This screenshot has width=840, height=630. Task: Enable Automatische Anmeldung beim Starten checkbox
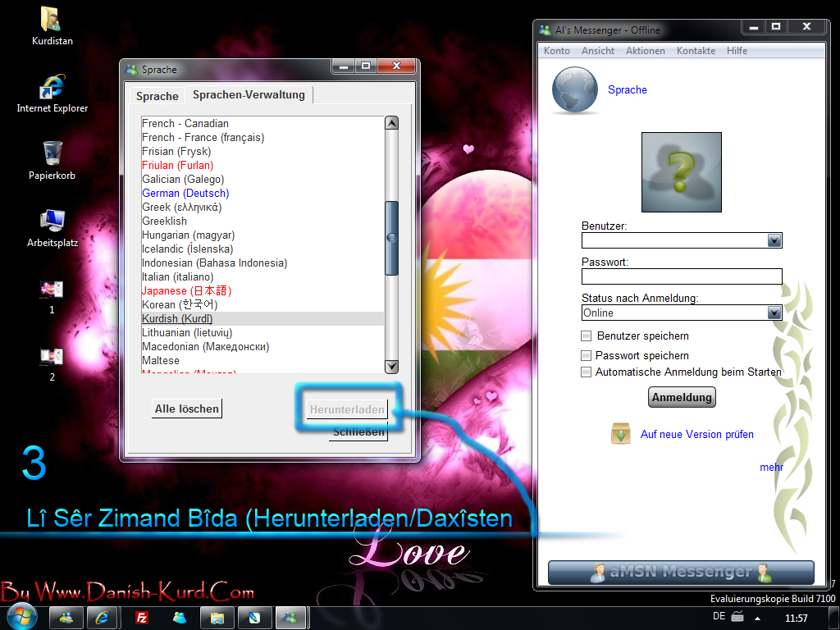pyautogui.click(x=586, y=372)
